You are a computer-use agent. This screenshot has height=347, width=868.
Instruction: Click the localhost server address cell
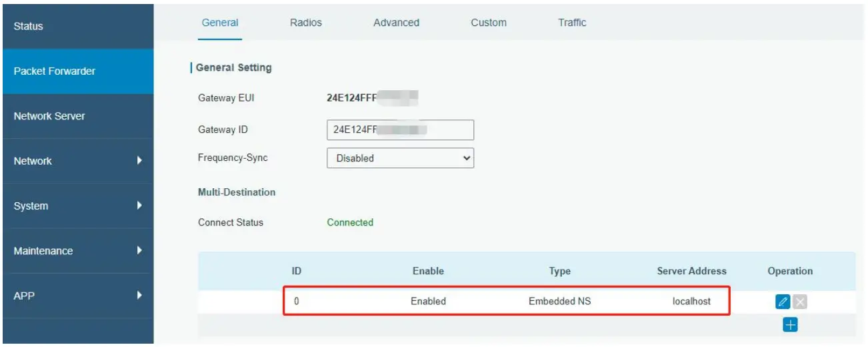pyautogui.click(x=691, y=302)
